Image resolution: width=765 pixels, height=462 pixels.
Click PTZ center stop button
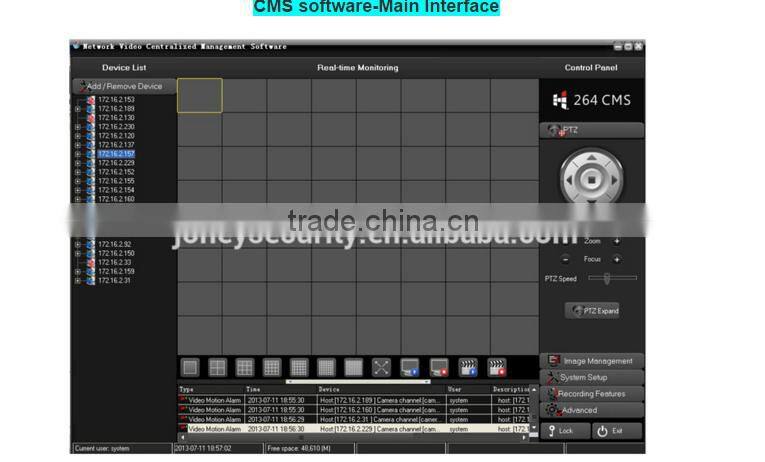591,180
